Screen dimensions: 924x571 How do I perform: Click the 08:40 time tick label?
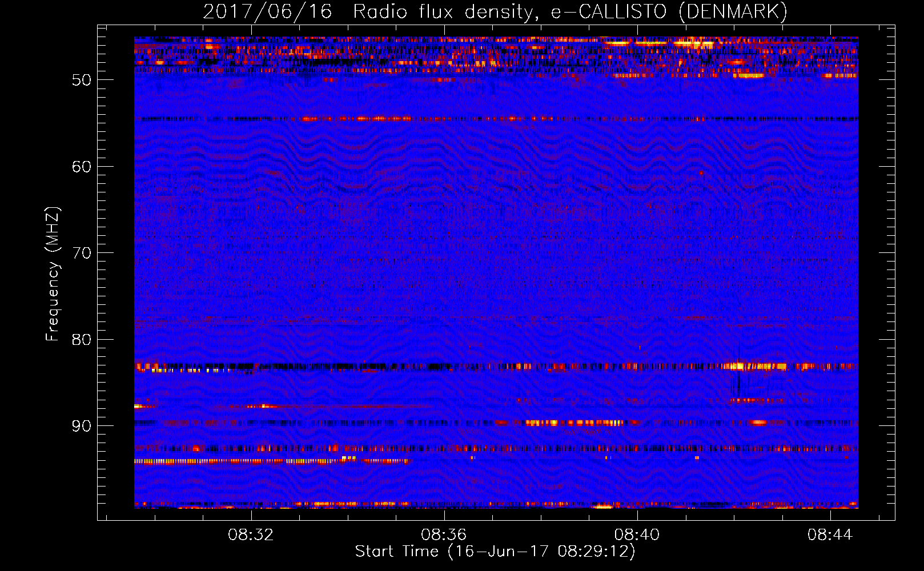637,535
